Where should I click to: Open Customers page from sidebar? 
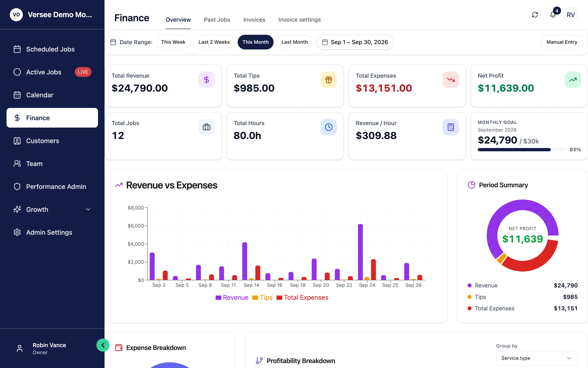pos(52,141)
